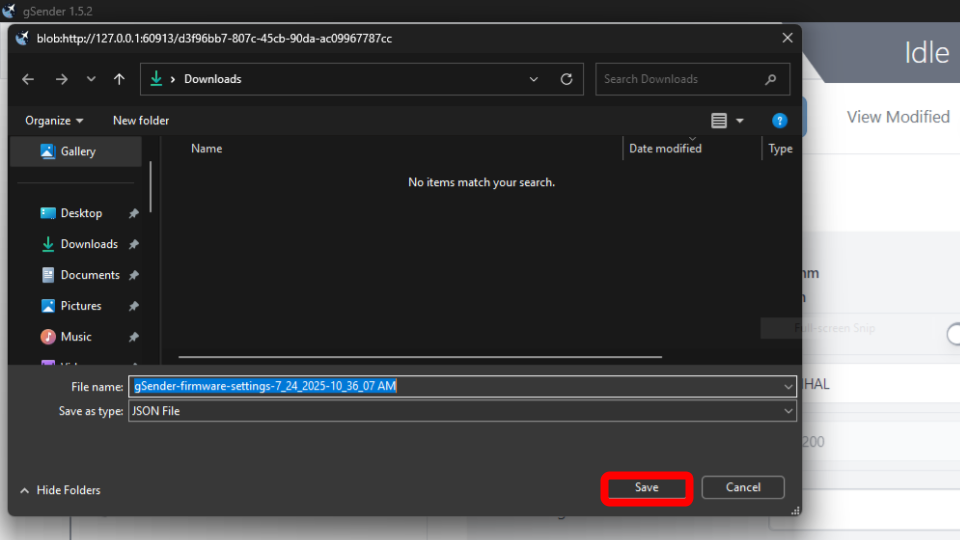
Task: Sort by the Date modified column
Action: point(665,149)
